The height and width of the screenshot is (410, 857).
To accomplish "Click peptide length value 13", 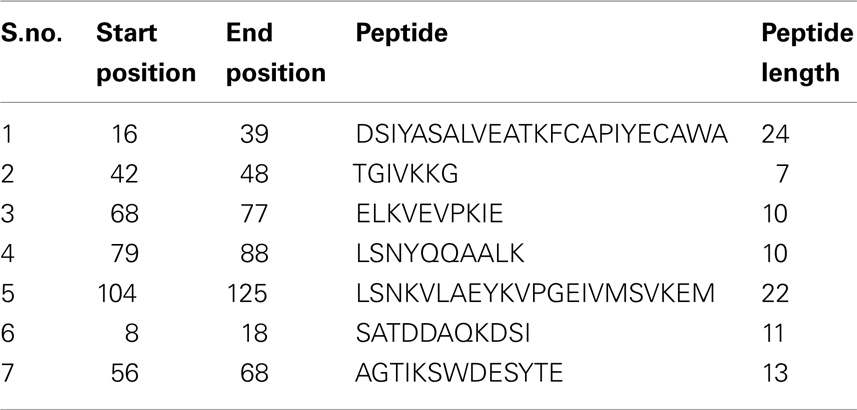I will 775,373.
